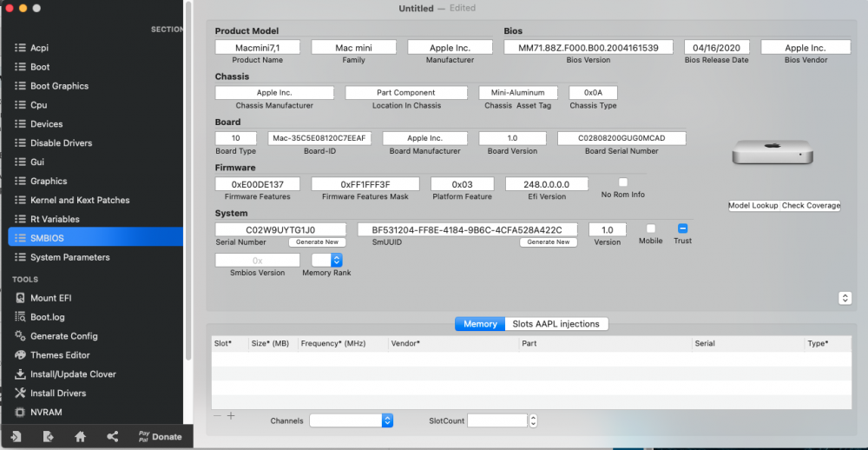Click Generate New under SmUUID
This screenshot has height=450, width=868.
click(x=548, y=242)
